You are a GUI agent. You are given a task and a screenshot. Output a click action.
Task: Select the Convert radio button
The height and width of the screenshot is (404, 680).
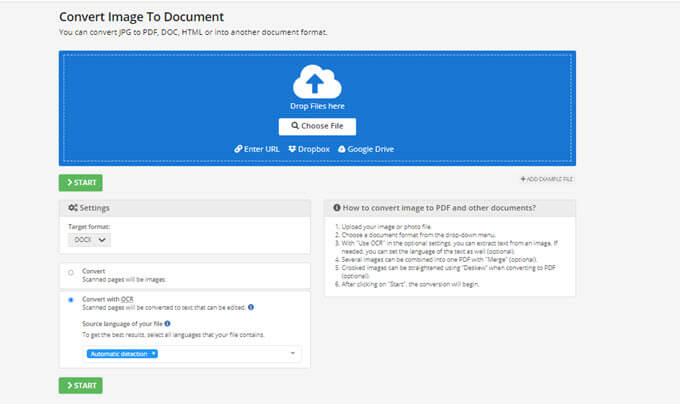(x=71, y=272)
